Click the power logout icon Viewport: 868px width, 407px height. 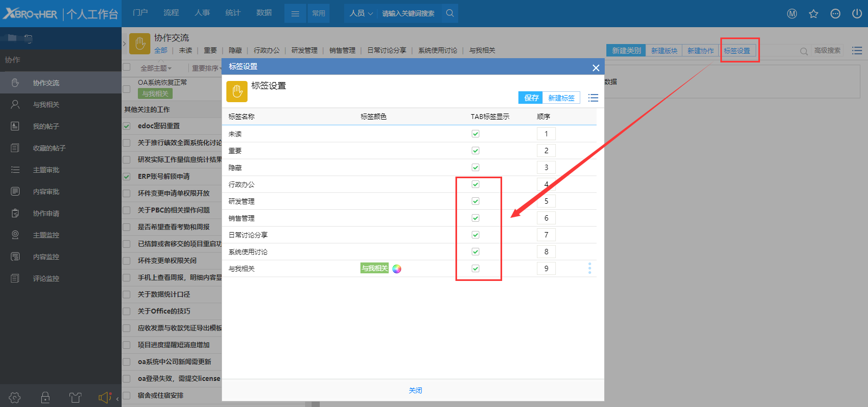(857, 14)
